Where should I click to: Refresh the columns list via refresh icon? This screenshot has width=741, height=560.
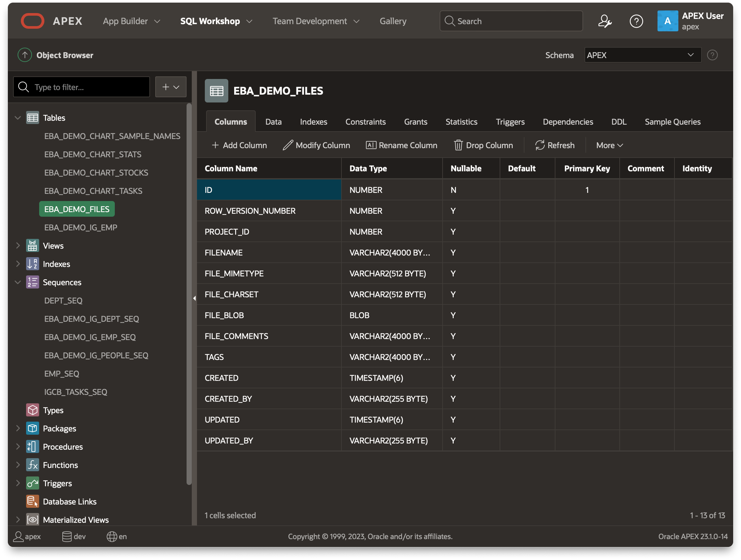539,145
